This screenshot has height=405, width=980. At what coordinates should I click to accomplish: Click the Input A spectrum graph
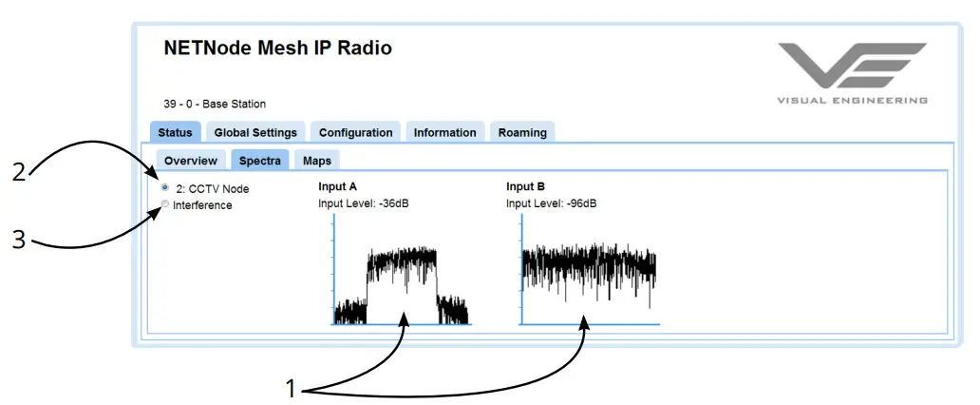point(401,269)
